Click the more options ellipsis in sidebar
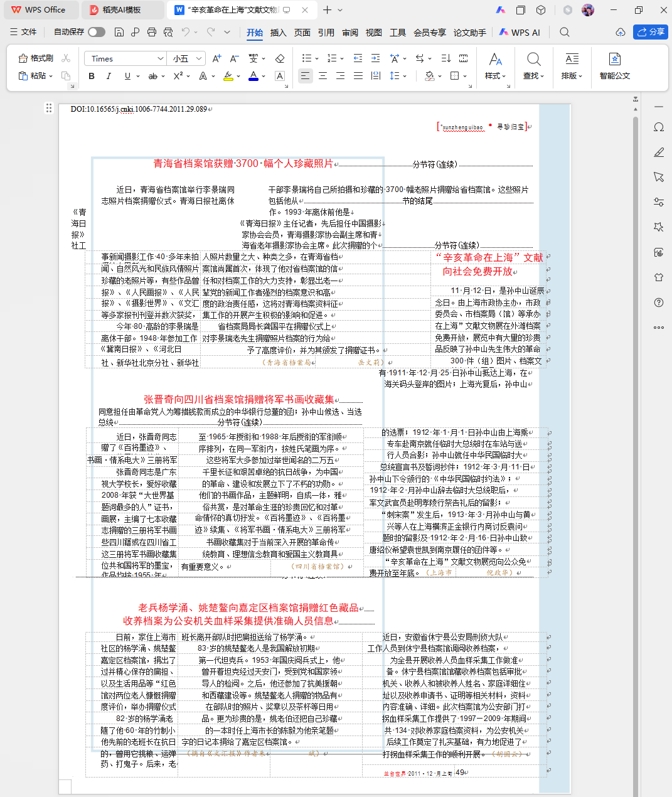This screenshot has height=797, width=672. point(659,328)
